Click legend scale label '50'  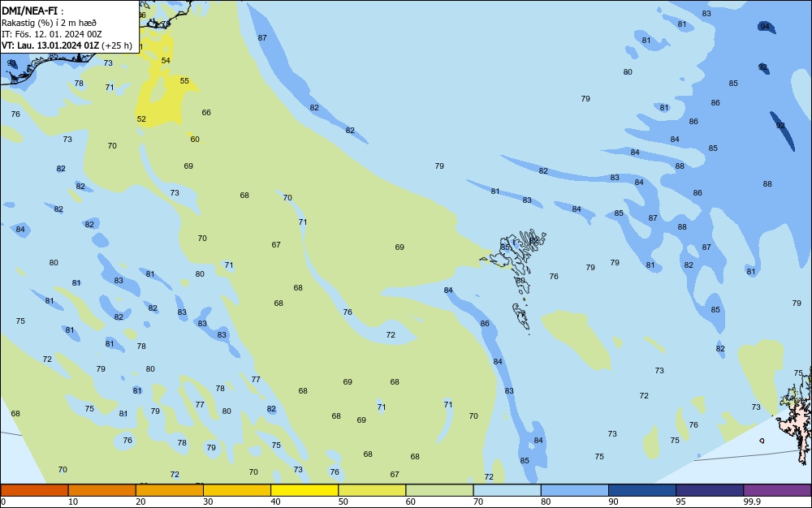(x=343, y=502)
